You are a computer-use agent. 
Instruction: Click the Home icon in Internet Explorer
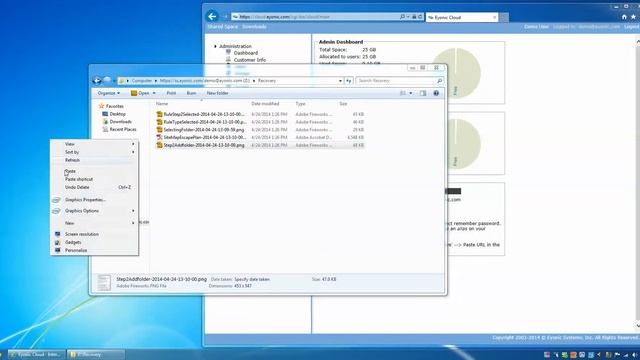[x=624, y=17]
